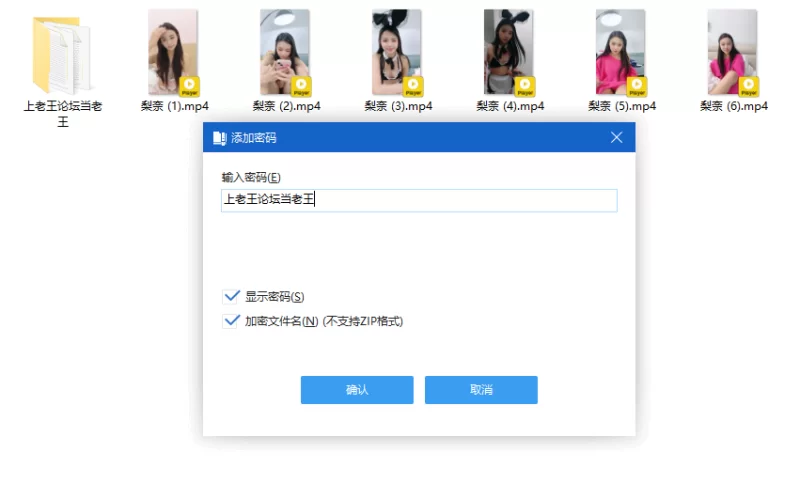The image size is (800, 484).
Task: Uncheck the 显示密码 checkbox
Action: point(231,296)
